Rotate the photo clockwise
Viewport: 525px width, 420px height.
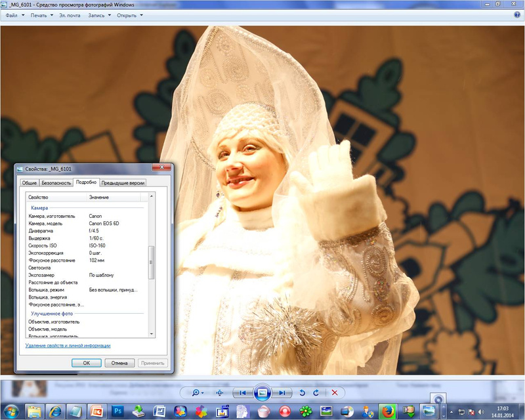pyautogui.click(x=316, y=392)
